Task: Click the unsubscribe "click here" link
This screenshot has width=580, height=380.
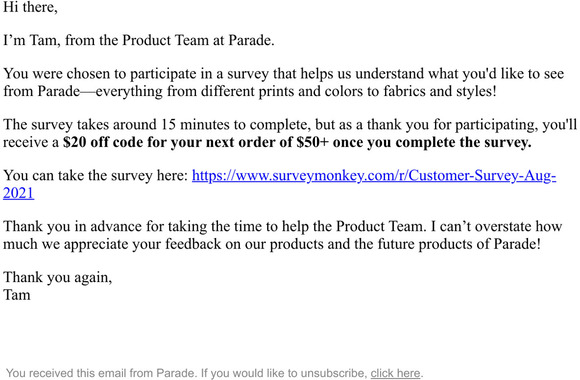Action: 395,373
